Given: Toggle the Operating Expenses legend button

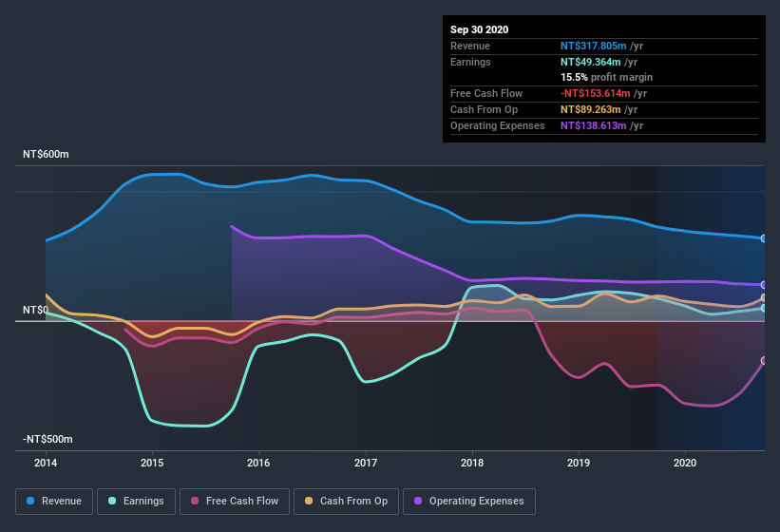Looking at the screenshot, I should [x=469, y=502].
